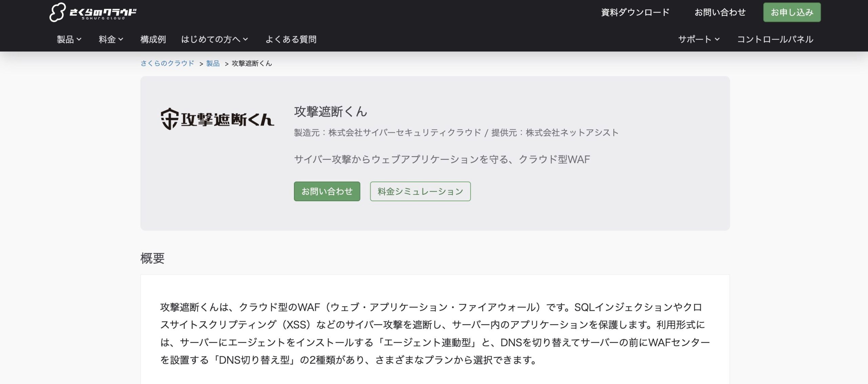Viewport: 868px width, 384px height.
Task: Go to 製品 breadcrumb link
Action: click(213, 63)
